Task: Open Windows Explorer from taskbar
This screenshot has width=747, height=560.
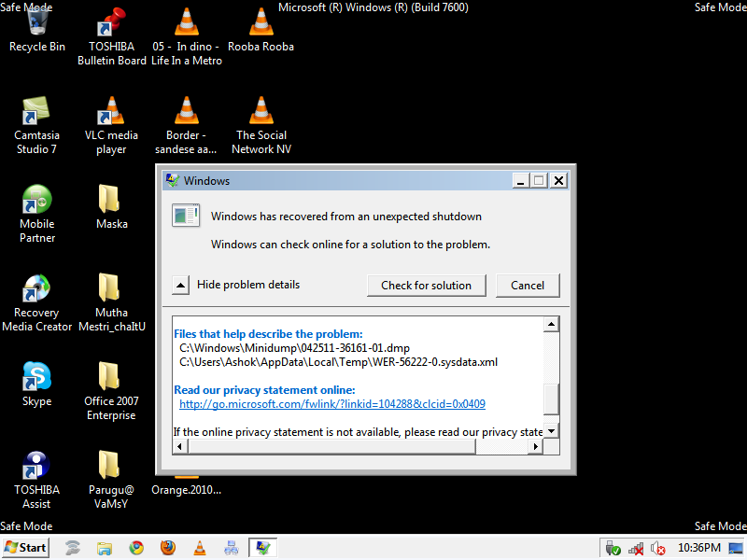Action: 105,548
